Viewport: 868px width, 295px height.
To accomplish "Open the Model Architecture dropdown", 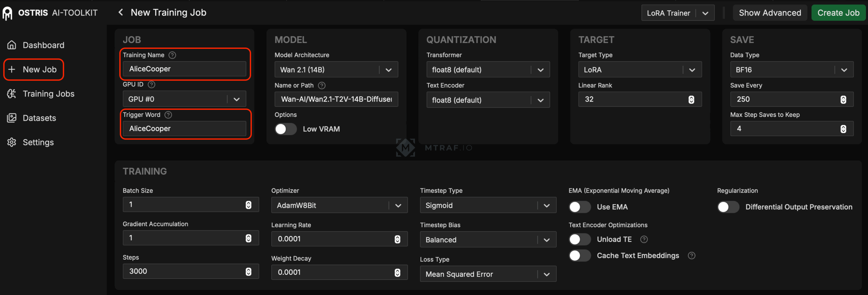I will (336, 70).
